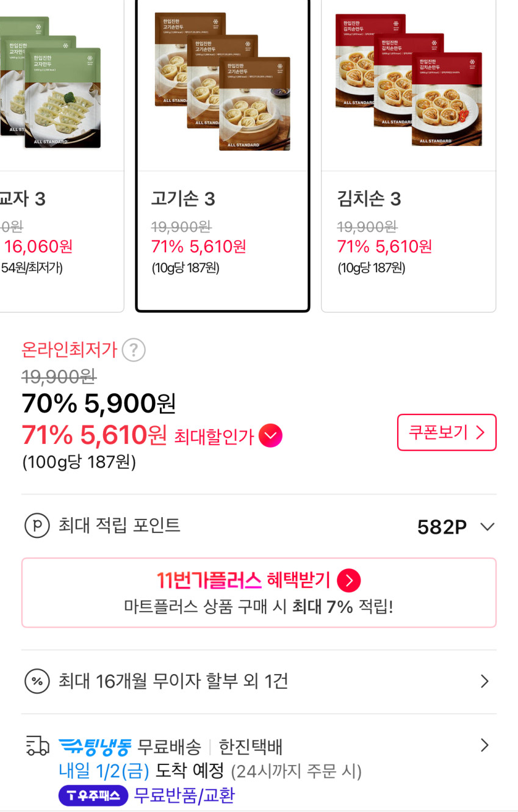Click the percent circle installment icon
Image resolution: width=518 pixels, height=812 pixels.
(x=37, y=681)
